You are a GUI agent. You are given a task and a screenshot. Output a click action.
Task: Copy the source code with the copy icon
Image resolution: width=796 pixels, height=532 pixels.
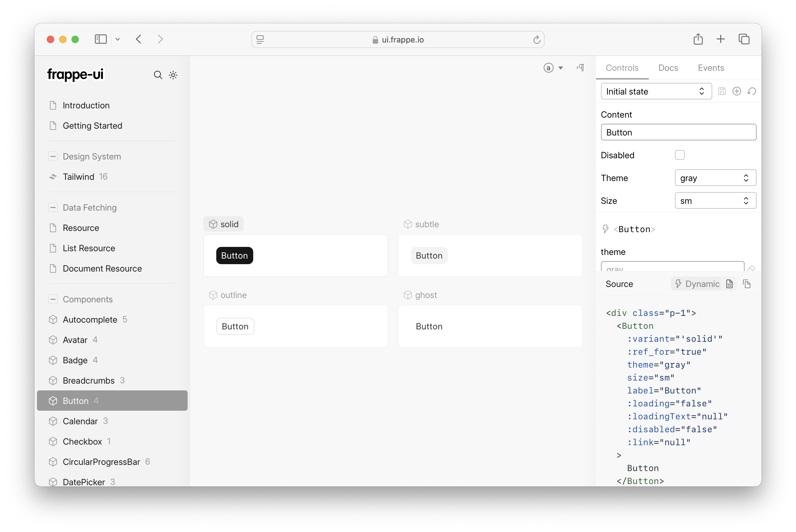click(x=747, y=284)
